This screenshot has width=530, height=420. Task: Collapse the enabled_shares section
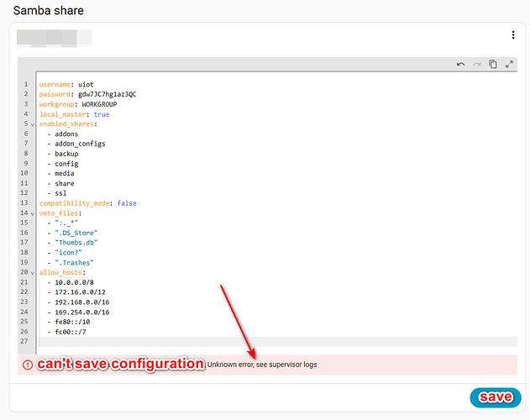click(33, 124)
